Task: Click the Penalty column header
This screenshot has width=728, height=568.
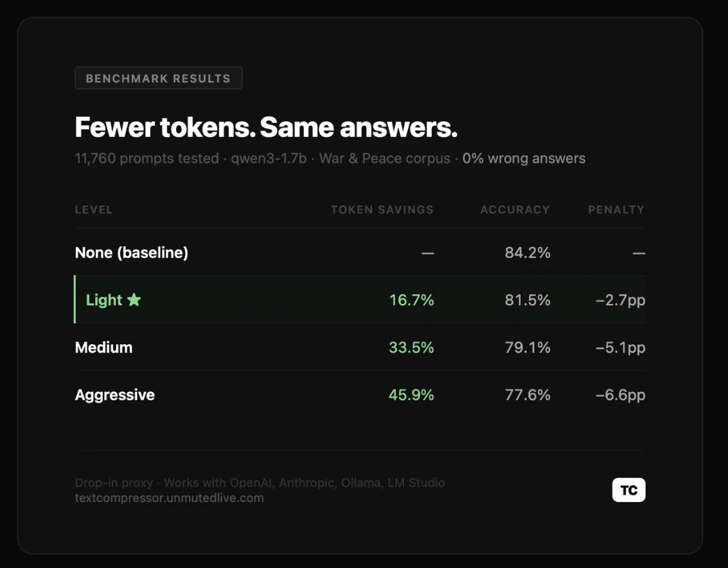Action: click(617, 210)
